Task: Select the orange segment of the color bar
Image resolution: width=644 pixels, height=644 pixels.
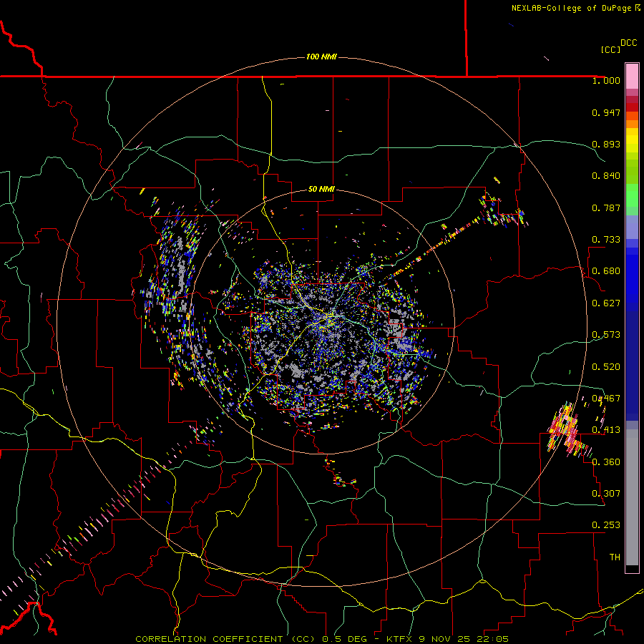Action: pos(632,124)
